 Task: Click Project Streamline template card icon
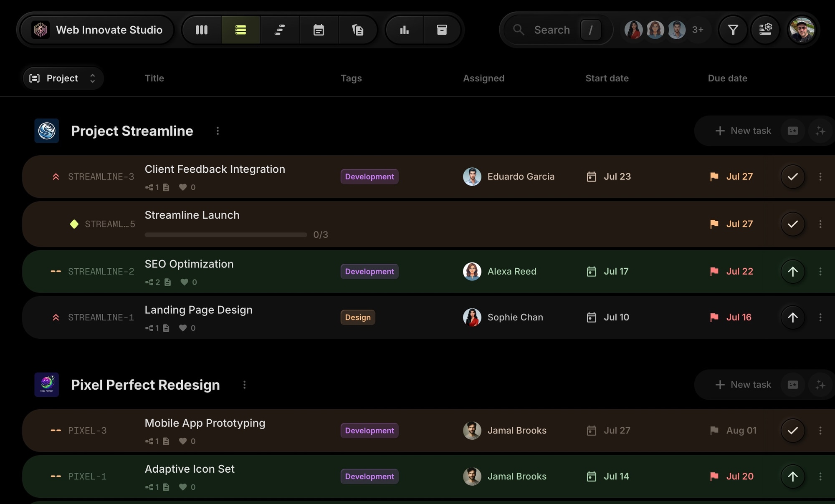(x=793, y=131)
